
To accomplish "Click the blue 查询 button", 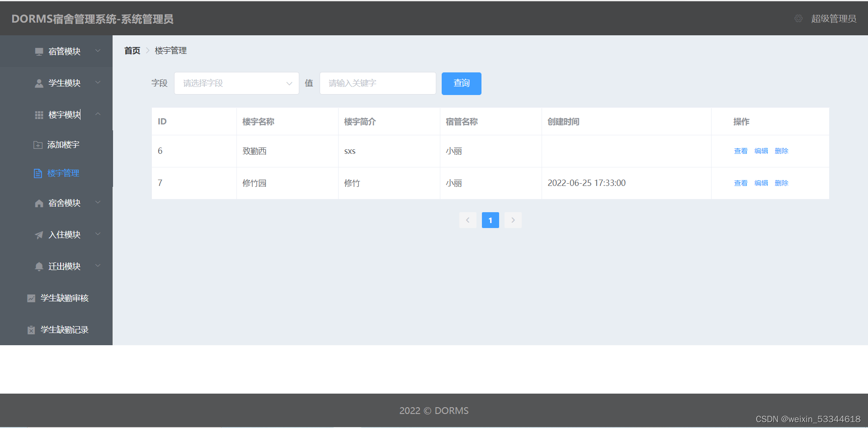I will tap(462, 83).
